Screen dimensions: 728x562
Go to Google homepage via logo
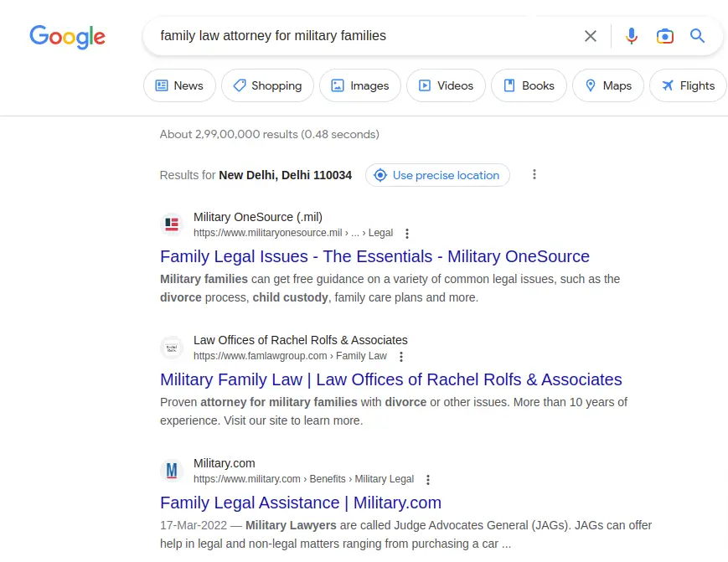(67, 37)
